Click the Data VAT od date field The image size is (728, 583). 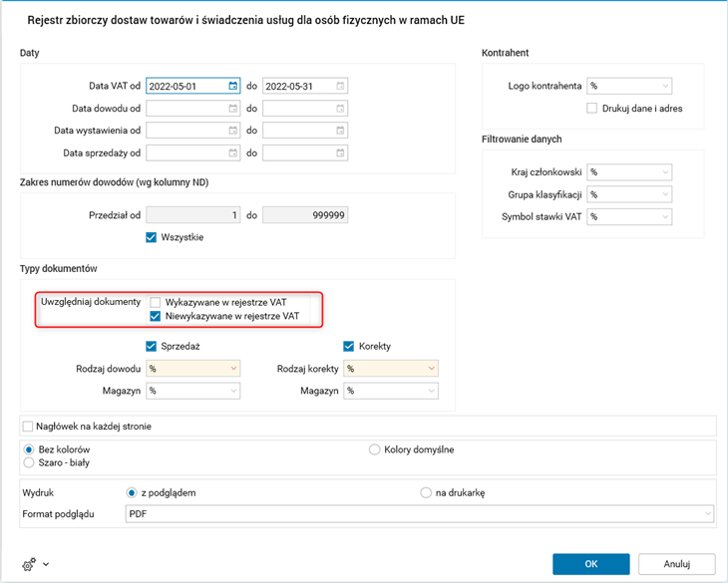click(186, 86)
